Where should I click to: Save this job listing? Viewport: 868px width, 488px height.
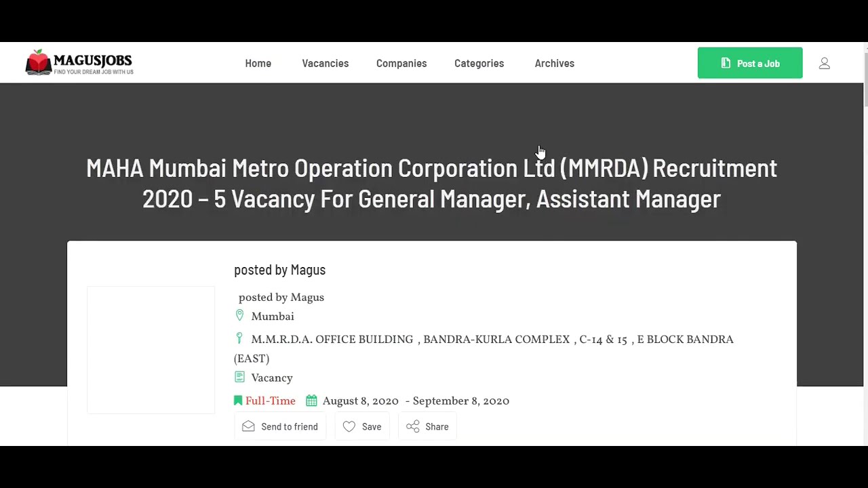362,426
